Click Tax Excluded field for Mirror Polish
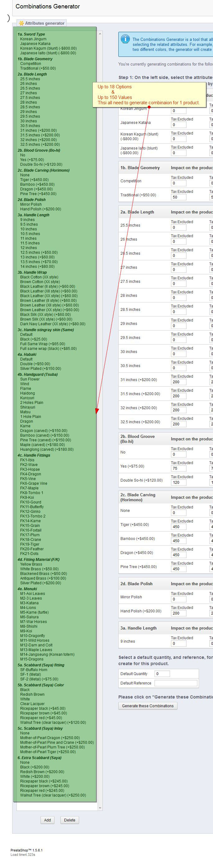Image resolution: width=213 pixels, height=868 pixels. coord(178,600)
